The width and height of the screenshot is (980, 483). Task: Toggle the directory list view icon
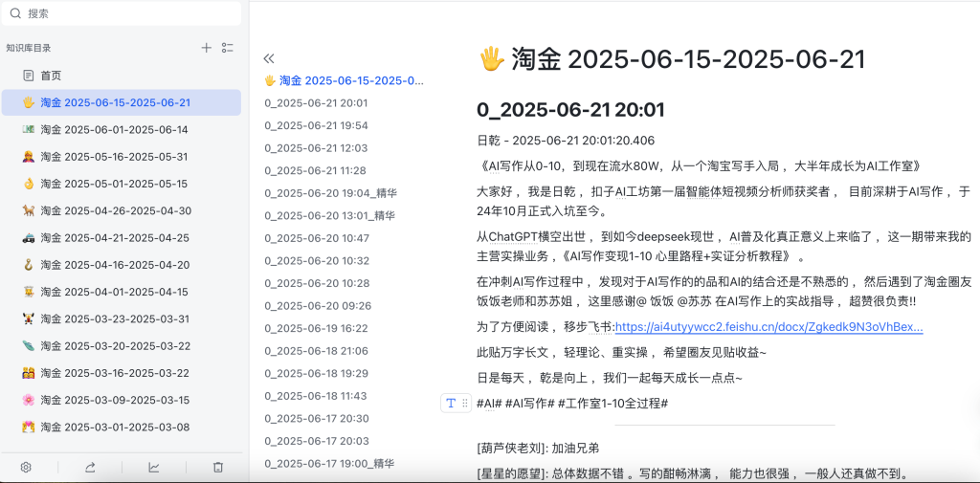pos(228,48)
